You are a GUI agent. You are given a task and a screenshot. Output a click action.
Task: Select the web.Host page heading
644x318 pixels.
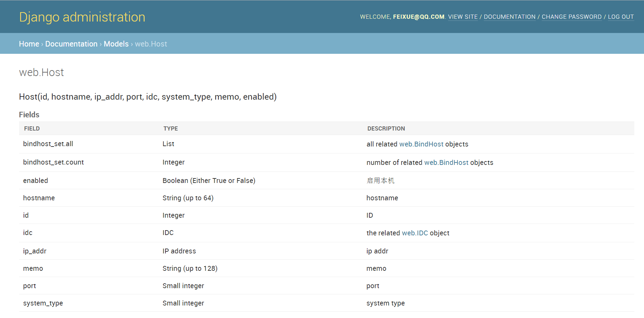coord(42,72)
